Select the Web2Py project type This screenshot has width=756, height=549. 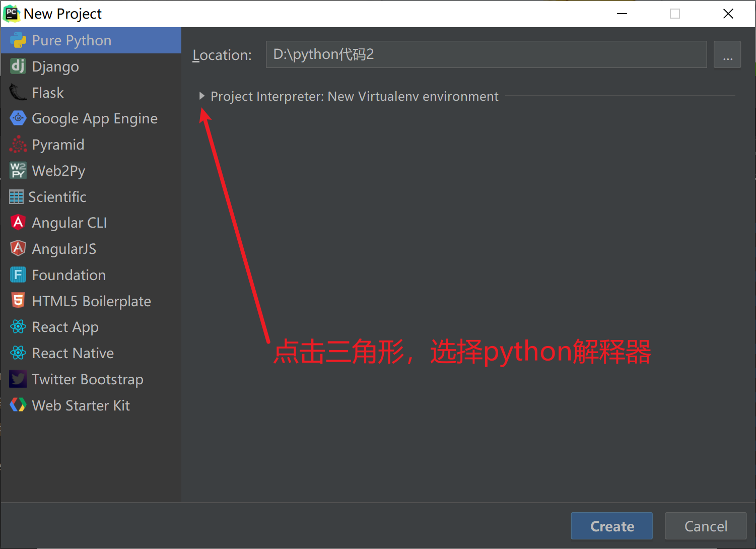(x=91, y=171)
